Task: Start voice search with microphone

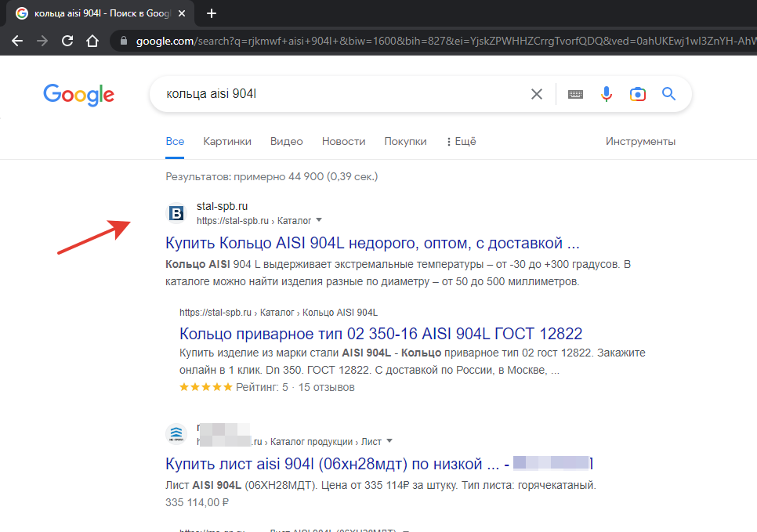Action: click(607, 95)
